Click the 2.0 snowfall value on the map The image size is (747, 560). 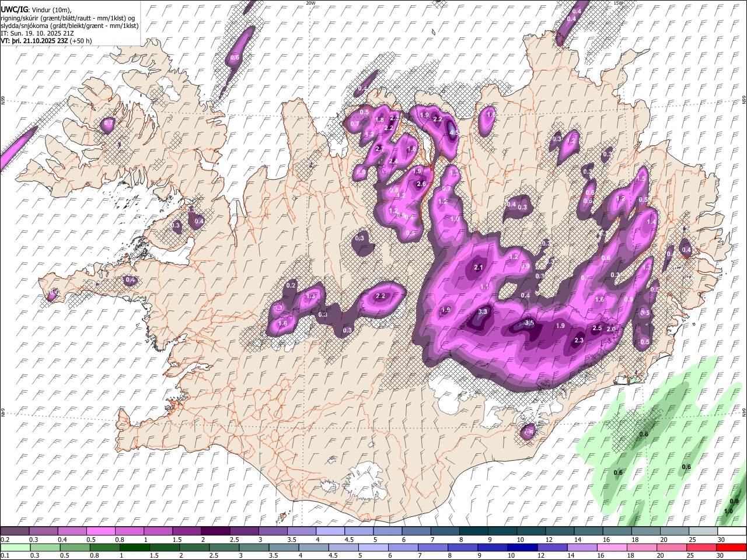pyautogui.click(x=611, y=329)
